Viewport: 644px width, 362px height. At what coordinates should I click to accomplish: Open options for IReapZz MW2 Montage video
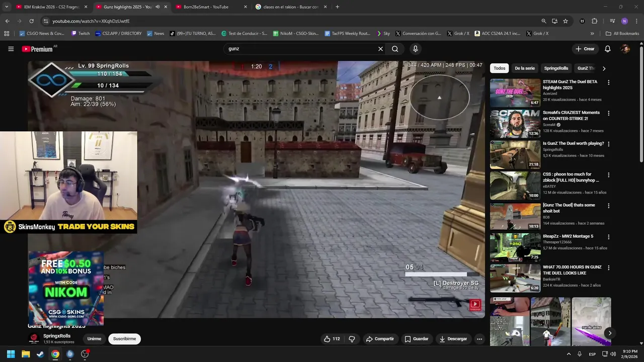tap(608, 237)
